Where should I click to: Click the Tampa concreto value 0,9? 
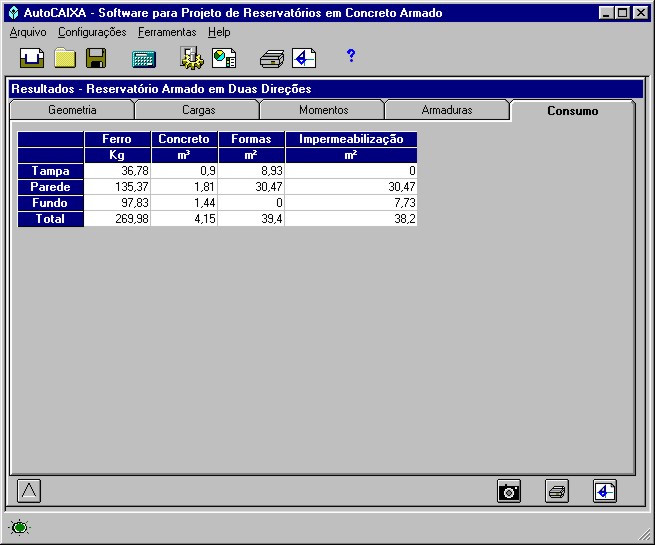184,171
